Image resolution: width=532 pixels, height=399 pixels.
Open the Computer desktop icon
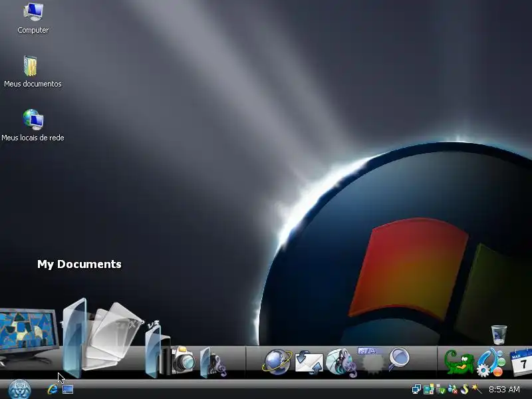point(33,11)
